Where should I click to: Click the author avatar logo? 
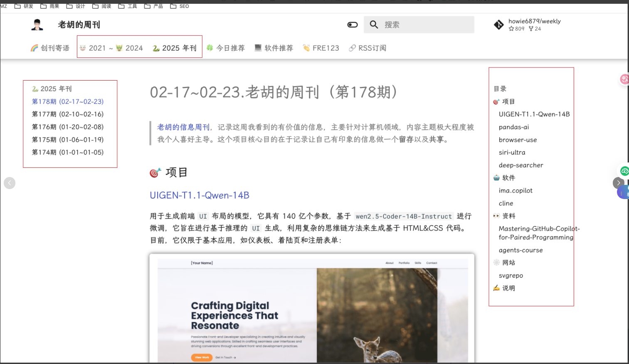(37, 25)
